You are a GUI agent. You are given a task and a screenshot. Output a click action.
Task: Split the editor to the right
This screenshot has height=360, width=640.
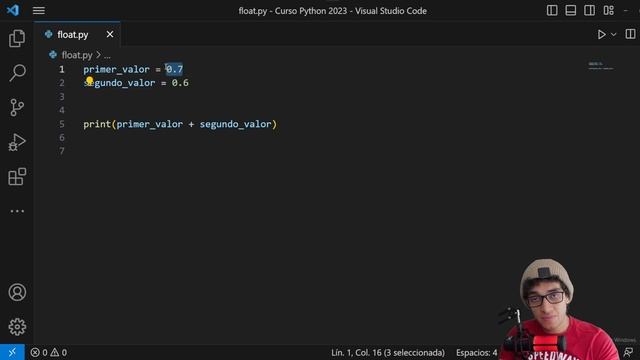[630, 34]
